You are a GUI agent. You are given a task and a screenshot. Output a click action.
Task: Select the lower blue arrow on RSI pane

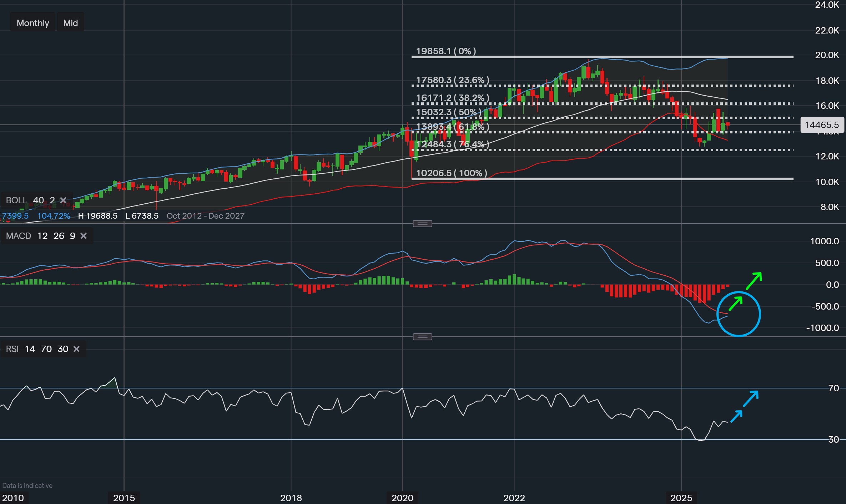(x=736, y=416)
